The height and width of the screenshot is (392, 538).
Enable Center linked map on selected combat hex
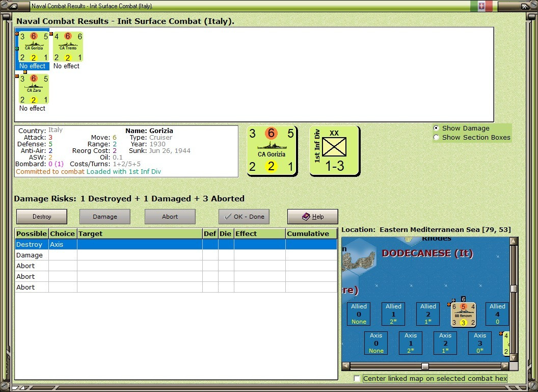point(357,378)
